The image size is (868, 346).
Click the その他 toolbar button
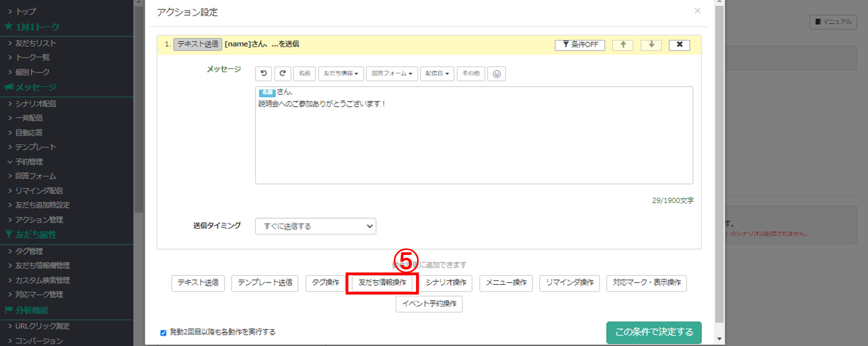tap(471, 74)
